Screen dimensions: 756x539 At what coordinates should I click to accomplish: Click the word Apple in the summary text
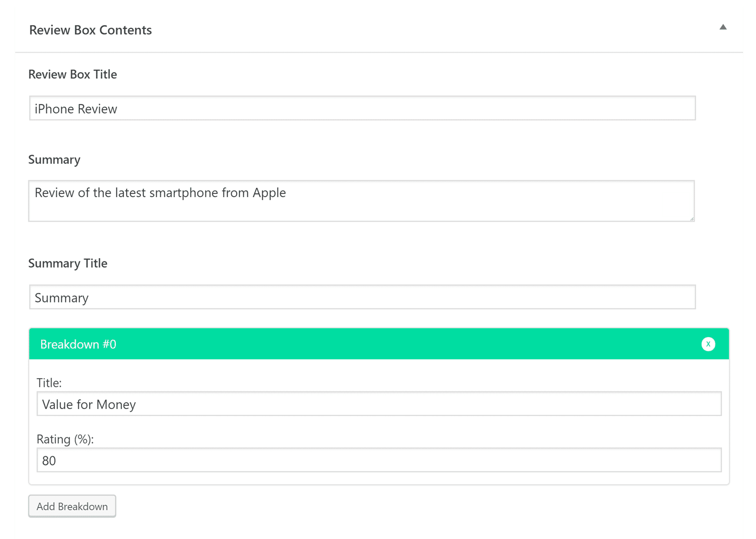point(269,193)
